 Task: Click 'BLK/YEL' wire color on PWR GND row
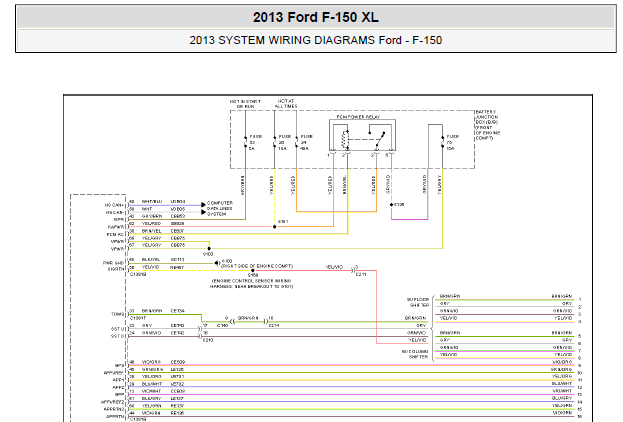click(152, 259)
